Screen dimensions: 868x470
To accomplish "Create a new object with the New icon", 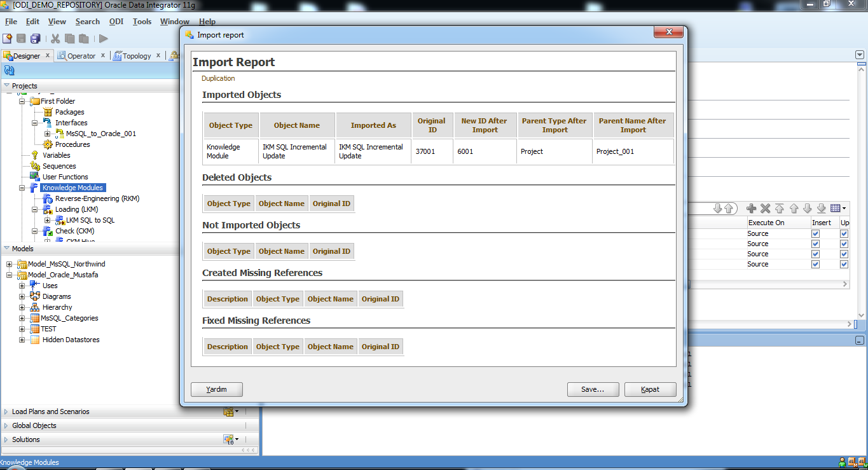I will point(7,38).
